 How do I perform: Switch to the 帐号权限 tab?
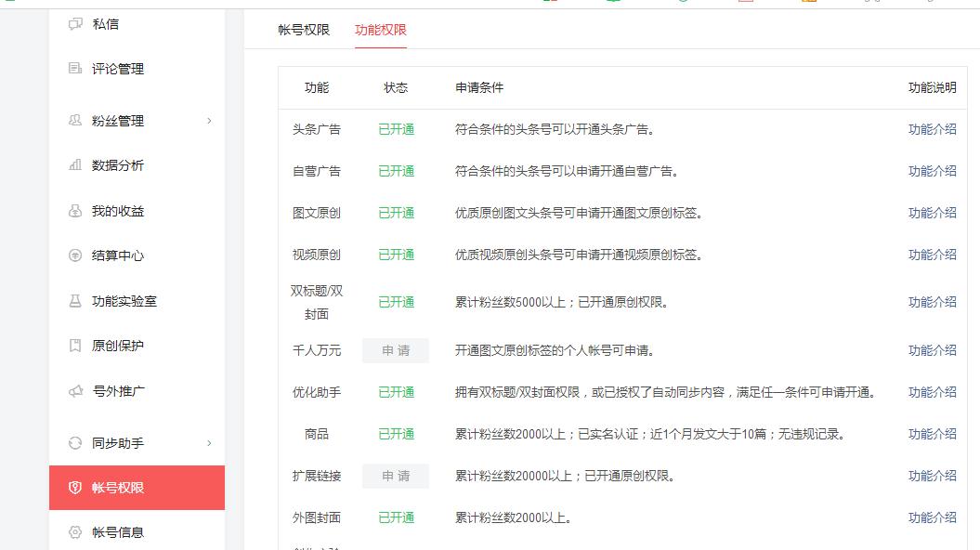pyautogui.click(x=304, y=30)
